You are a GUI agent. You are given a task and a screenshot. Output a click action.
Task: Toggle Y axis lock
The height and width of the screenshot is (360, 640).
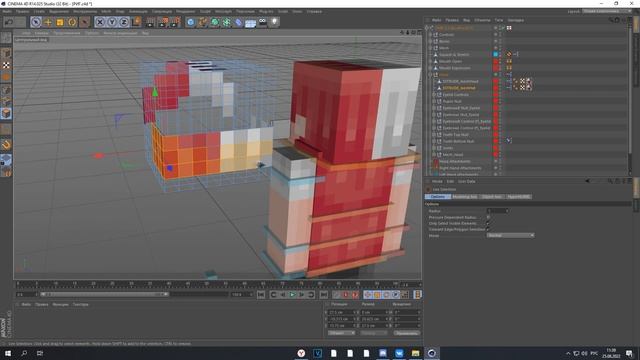[112, 22]
